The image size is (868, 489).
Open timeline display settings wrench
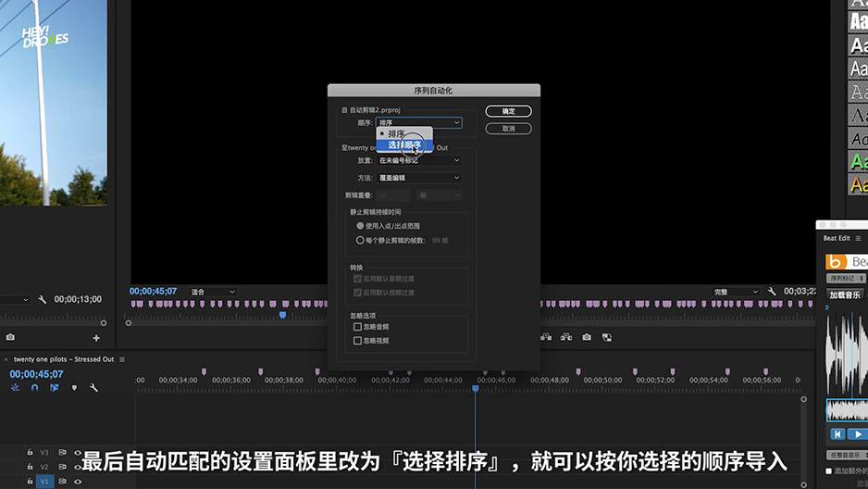tap(93, 388)
